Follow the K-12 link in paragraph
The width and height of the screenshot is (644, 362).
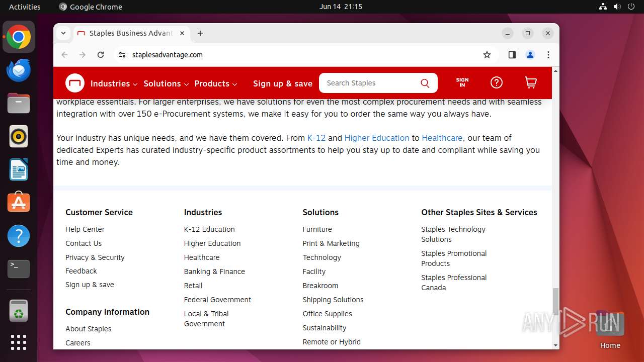[x=316, y=138]
